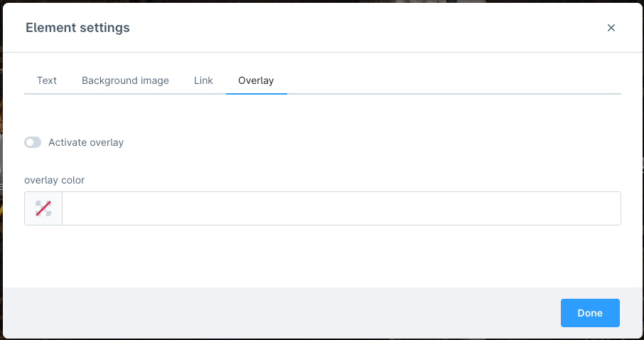Image resolution: width=644 pixels, height=340 pixels.
Task: Click into the overlay color text field
Action: coord(341,208)
